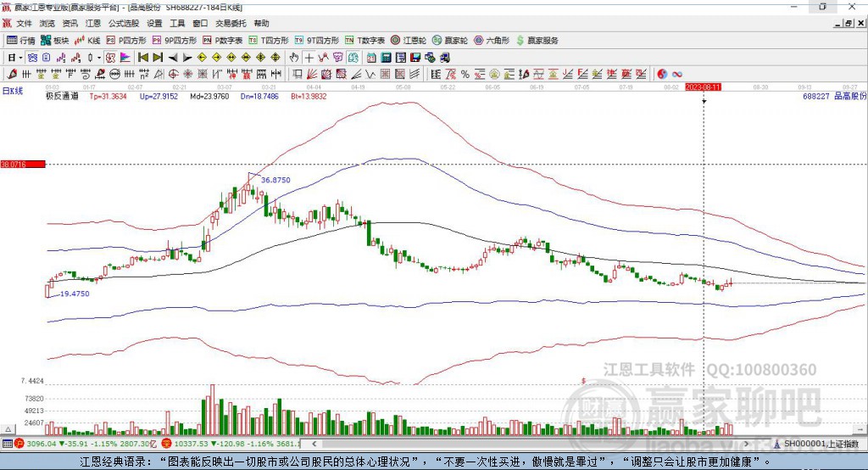Open the 赢家轮 wheel tool
This screenshot has width=868, height=470.
coord(450,41)
